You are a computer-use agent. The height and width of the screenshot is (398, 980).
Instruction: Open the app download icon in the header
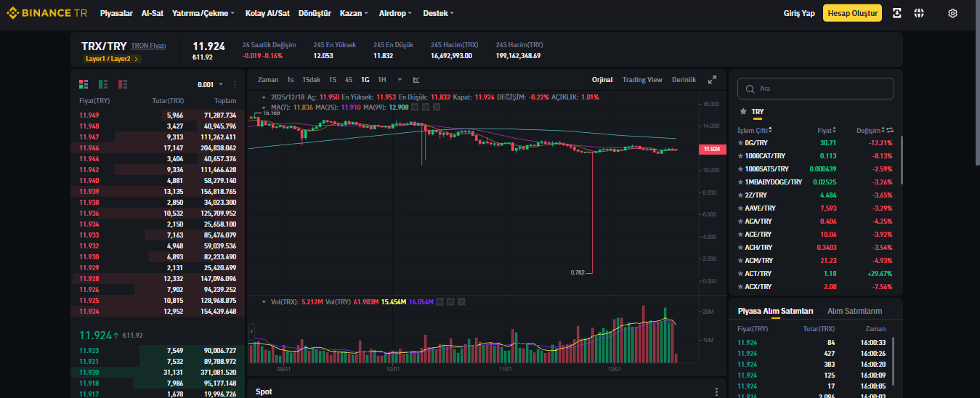tap(897, 13)
